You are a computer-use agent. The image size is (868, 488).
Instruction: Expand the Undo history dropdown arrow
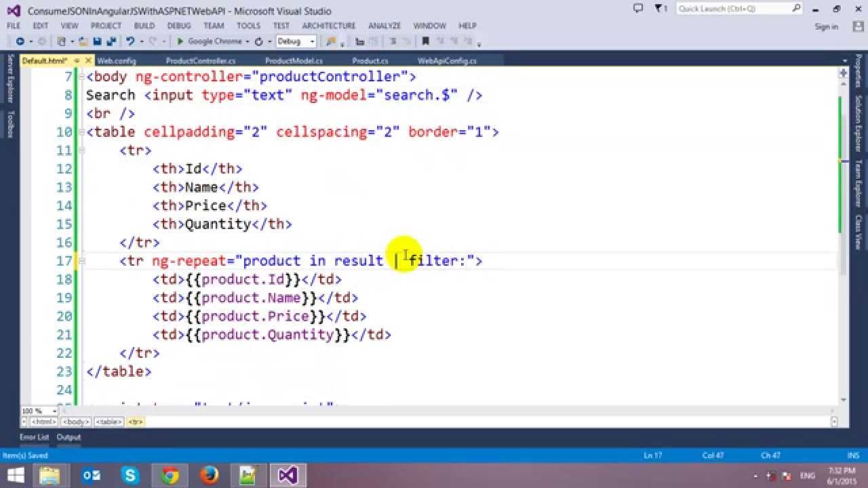(142, 41)
